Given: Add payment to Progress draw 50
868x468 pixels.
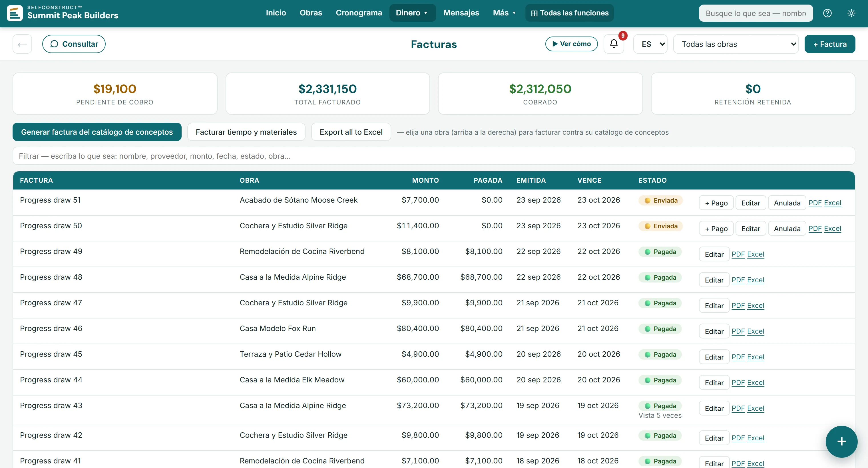Looking at the screenshot, I should point(716,228).
